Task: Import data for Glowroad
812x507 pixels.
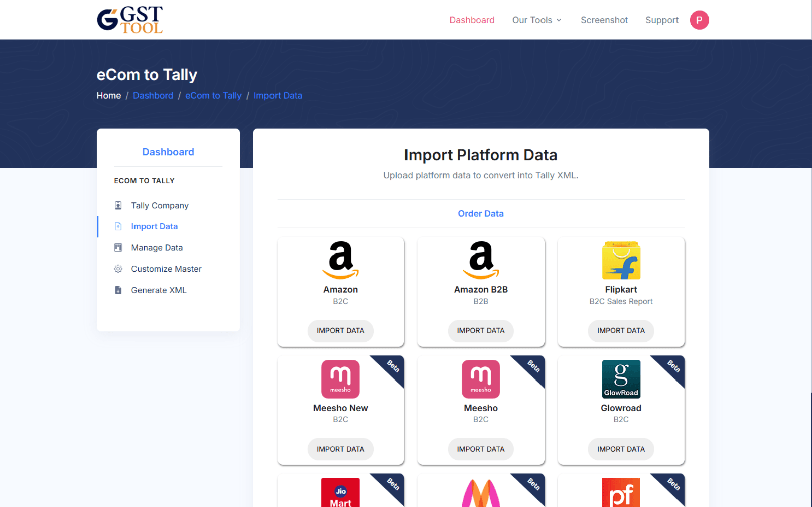Action: 621,449
